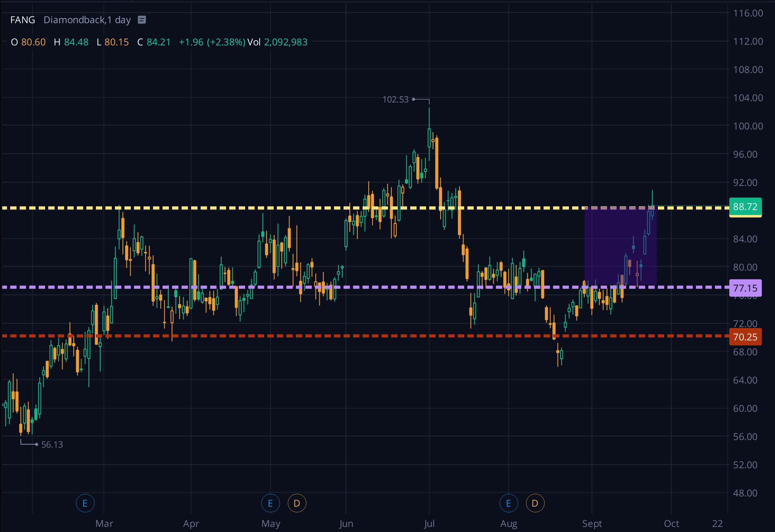Click the 56.13 low price marker
This screenshot has width=775, height=532.
tap(52, 444)
